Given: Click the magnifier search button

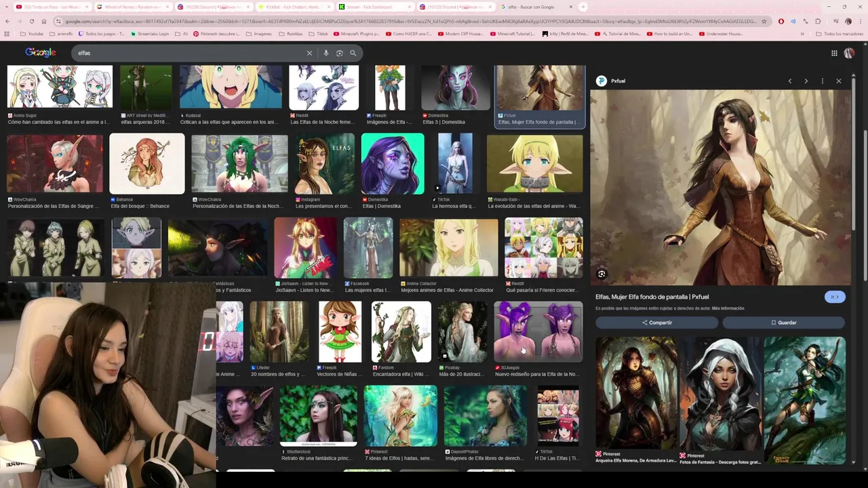Looking at the screenshot, I should click(353, 53).
